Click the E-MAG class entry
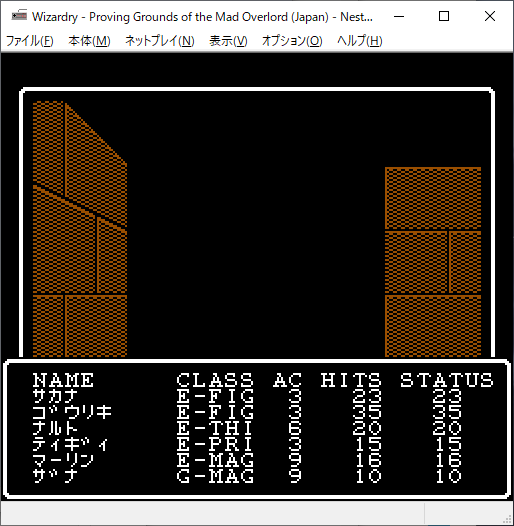Screen dimensions: 514x526 coord(215,460)
